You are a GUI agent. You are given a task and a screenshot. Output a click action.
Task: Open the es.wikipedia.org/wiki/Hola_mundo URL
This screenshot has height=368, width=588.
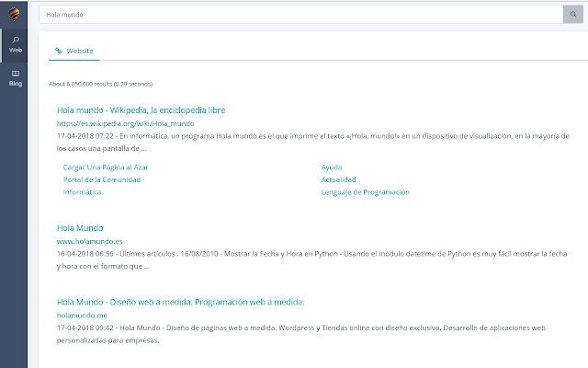coord(125,123)
